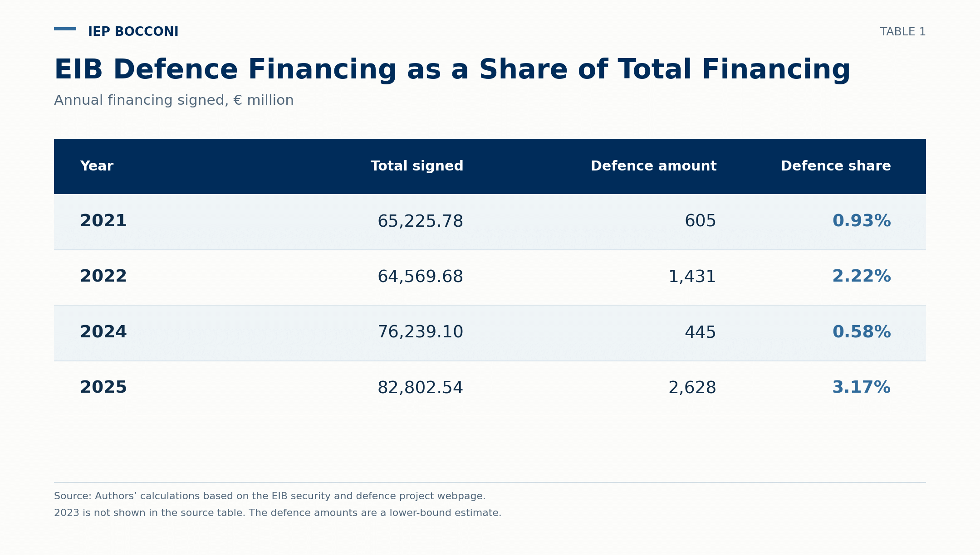Click total signed value 82,802.54
Image resolution: width=980 pixels, height=555 pixels.
point(421,388)
